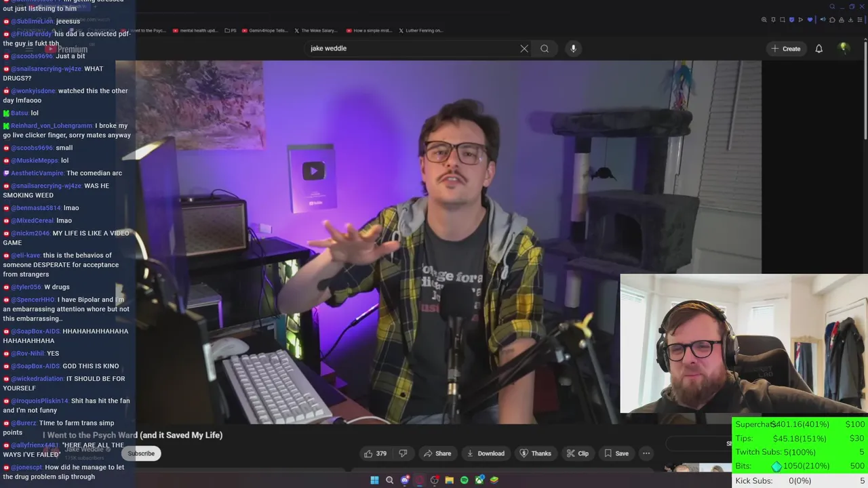Open Spotify from the taskbar
Screen dimensions: 868x488
pos(464,480)
